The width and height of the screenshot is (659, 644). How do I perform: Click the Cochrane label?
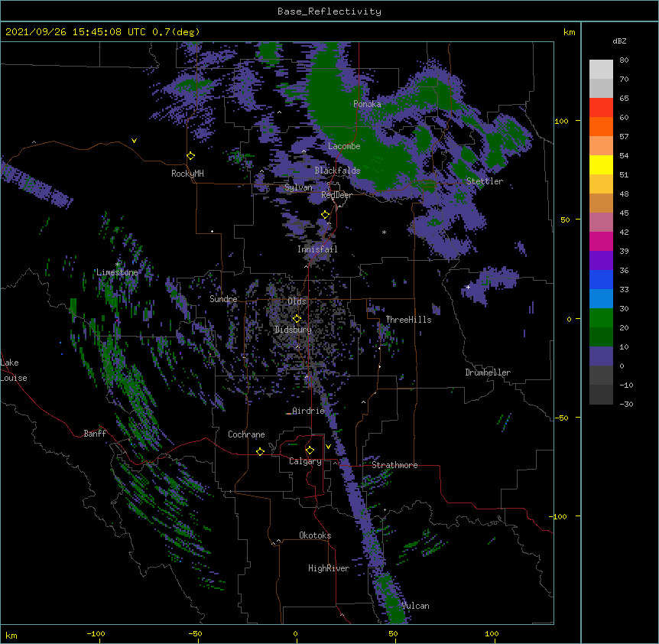coord(246,434)
